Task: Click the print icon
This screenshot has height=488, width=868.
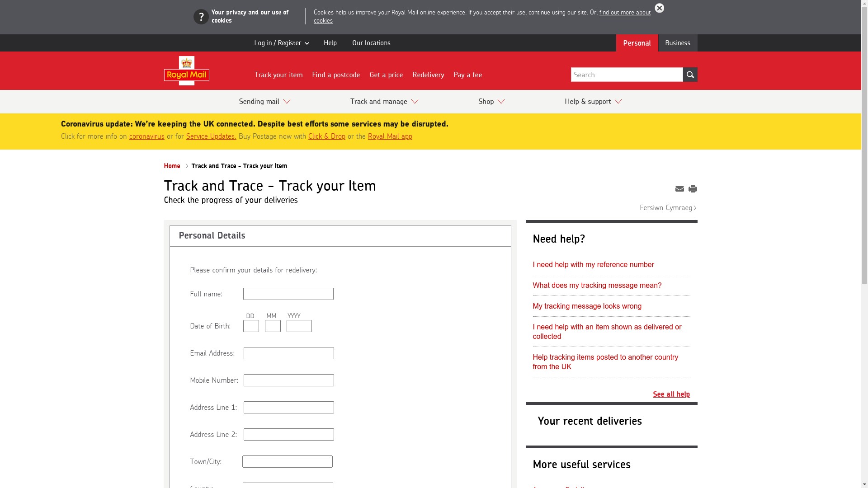Action: 693,188
